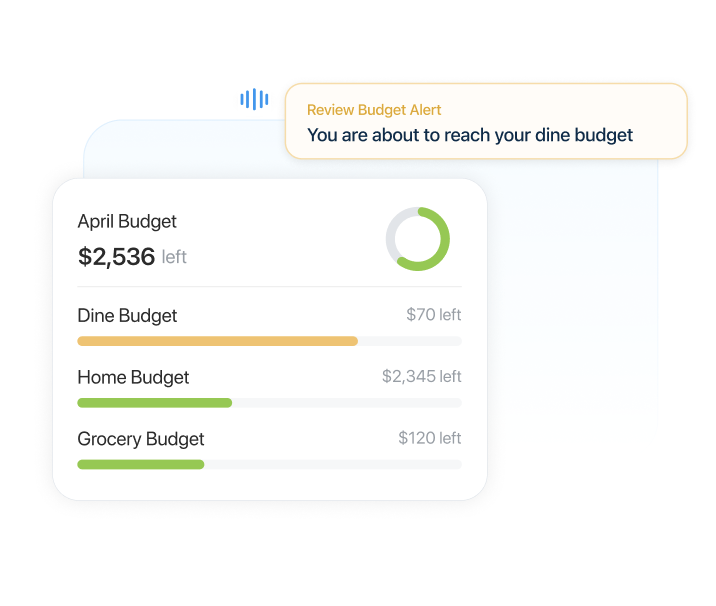Click the green April budget donut chart
Image resolution: width=716 pixels, height=606 pixels.
click(418, 239)
